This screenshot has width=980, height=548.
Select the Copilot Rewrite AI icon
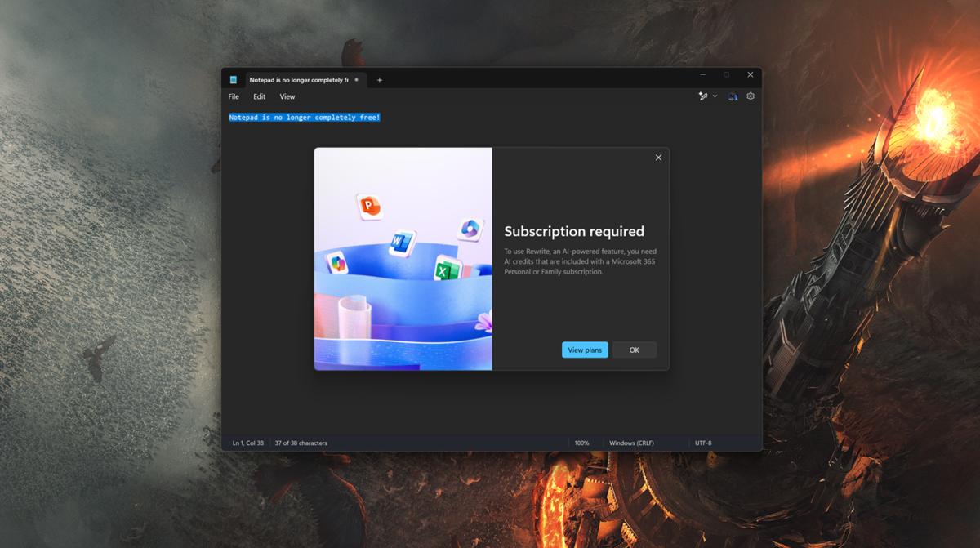point(703,96)
